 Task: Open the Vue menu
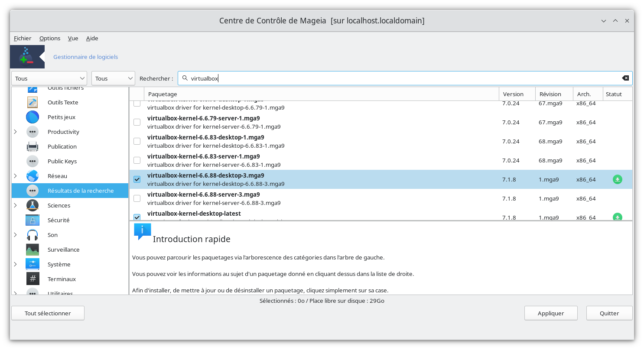pyautogui.click(x=73, y=38)
